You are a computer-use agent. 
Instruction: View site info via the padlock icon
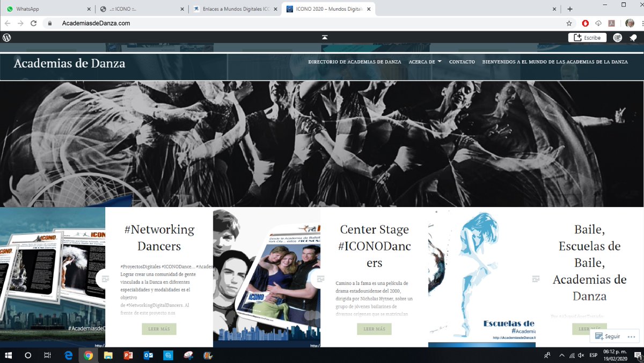point(50,24)
